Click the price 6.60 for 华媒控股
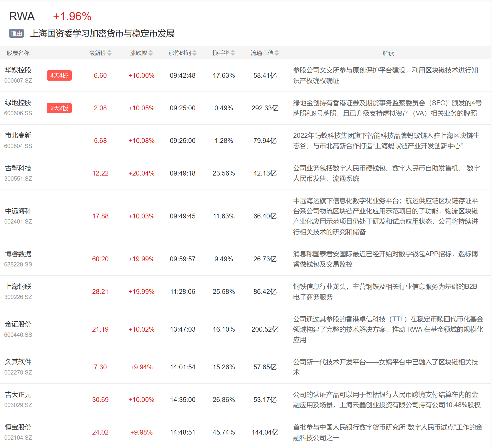The image size is (492, 448). point(100,75)
